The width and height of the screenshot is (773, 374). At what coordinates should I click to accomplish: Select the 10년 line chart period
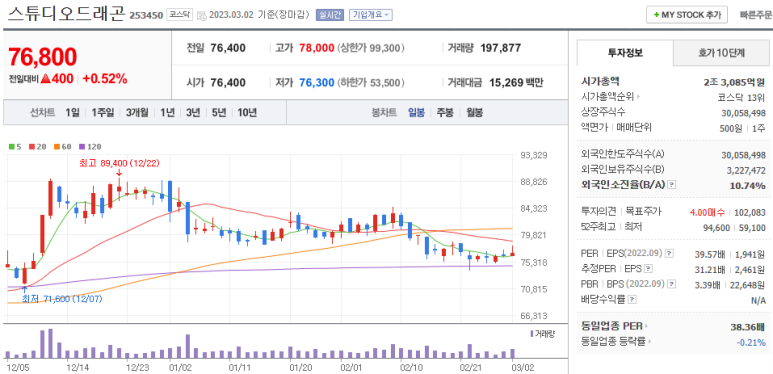coord(247,112)
